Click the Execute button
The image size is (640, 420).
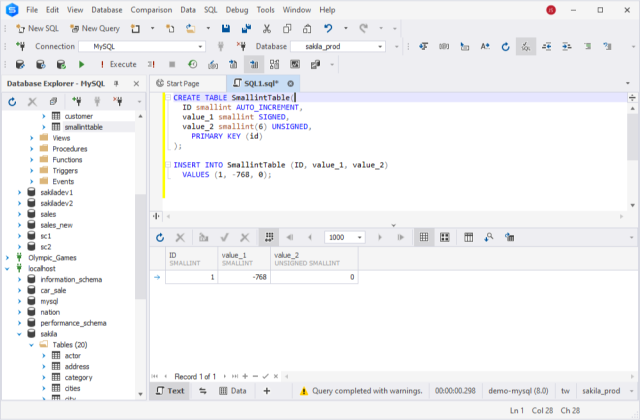pyautogui.click(x=117, y=64)
